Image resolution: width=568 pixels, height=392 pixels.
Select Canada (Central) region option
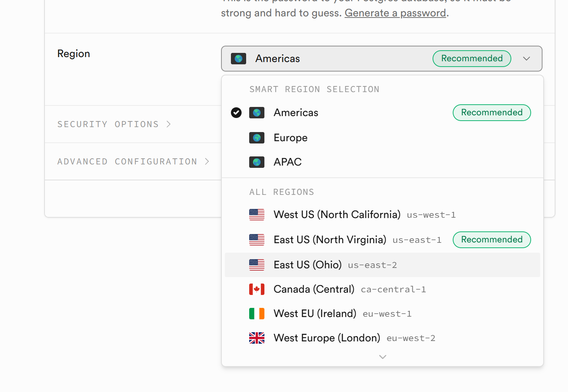tap(314, 289)
